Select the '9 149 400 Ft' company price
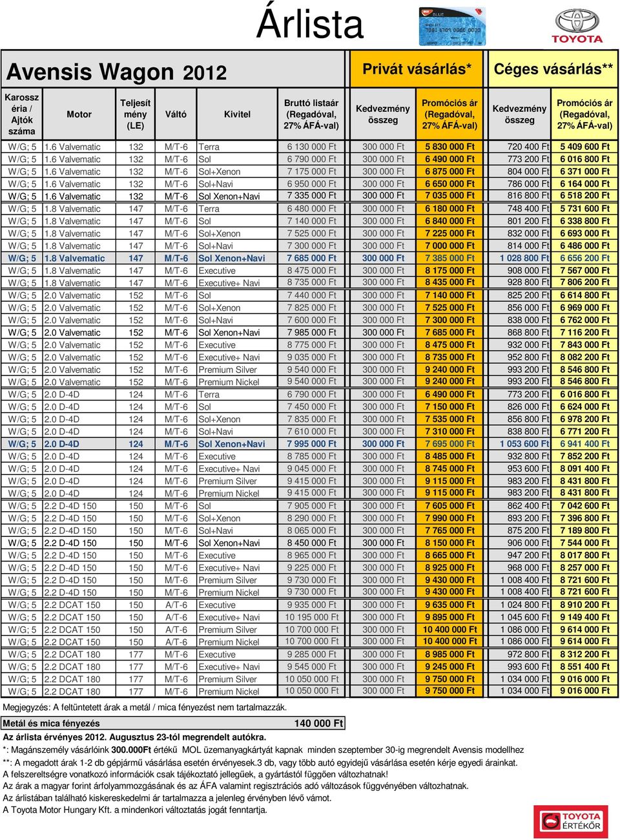620x840 pixels. pyautogui.click(x=584, y=617)
